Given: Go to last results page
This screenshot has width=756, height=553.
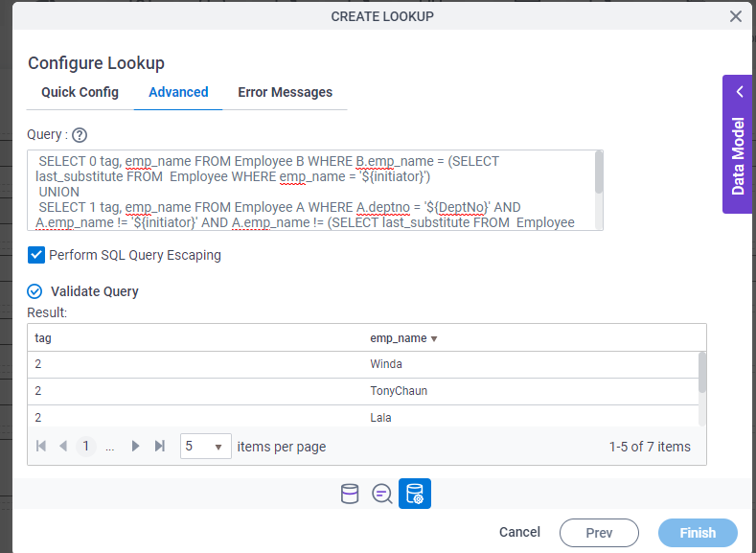Looking at the screenshot, I should tap(160, 447).
